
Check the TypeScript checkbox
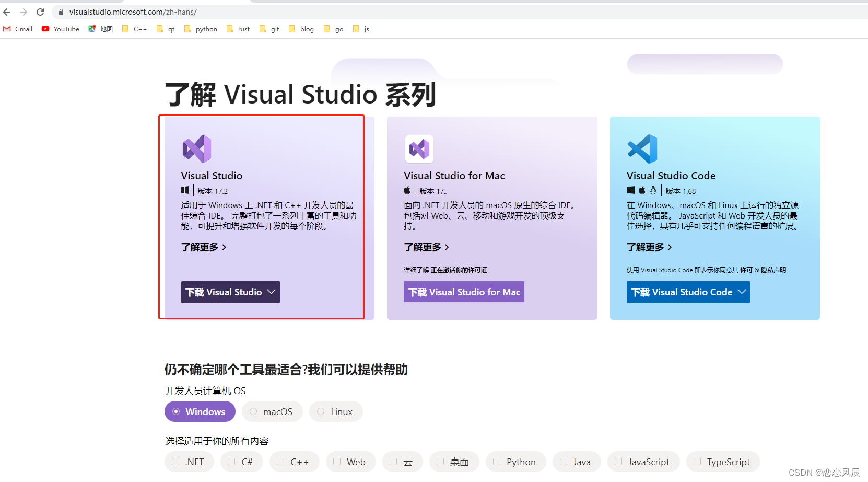pos(697,462)
